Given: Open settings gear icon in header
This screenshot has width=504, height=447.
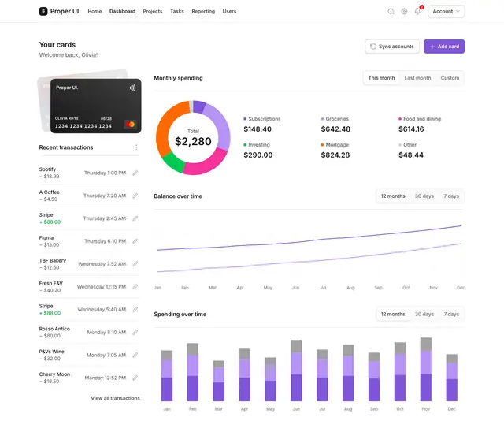Looking at the screenshot, I should click(x=404, y=11).
